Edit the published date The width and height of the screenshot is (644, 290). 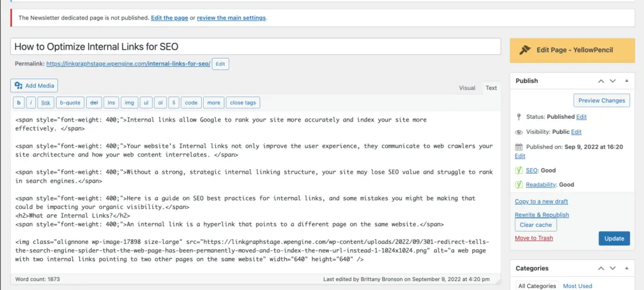[519, 156]
